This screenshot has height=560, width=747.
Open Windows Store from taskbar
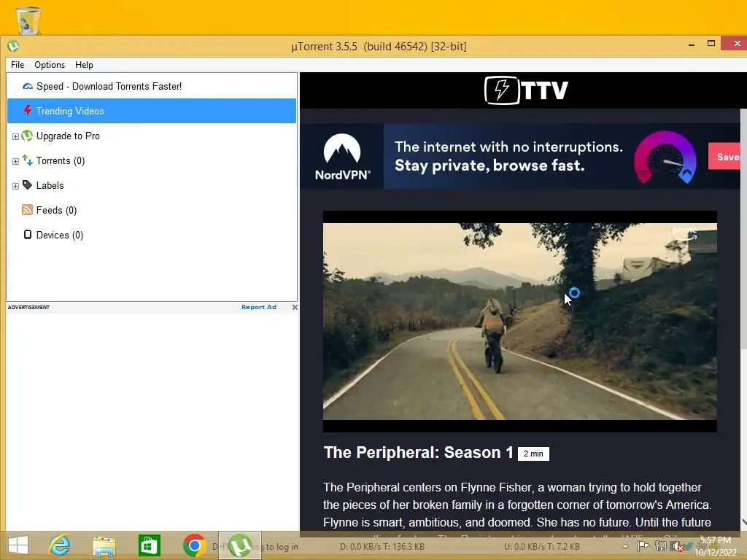click(x=149, y=545)
